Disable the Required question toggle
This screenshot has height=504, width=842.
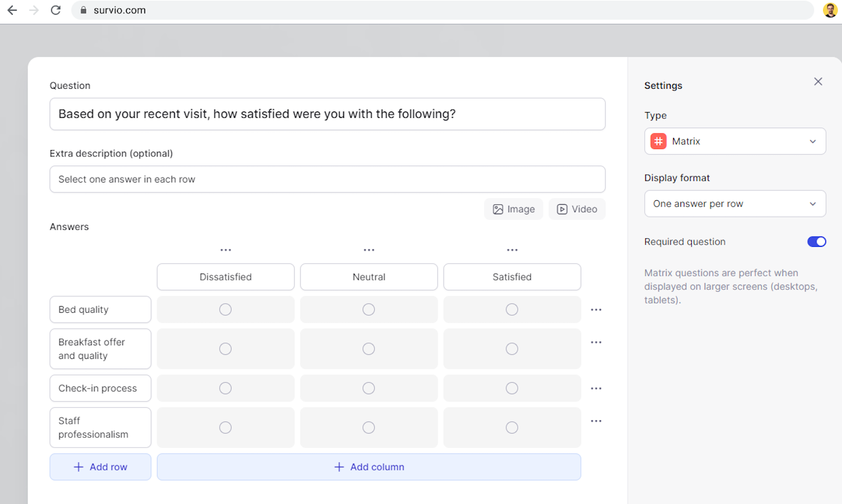(816, 241)
